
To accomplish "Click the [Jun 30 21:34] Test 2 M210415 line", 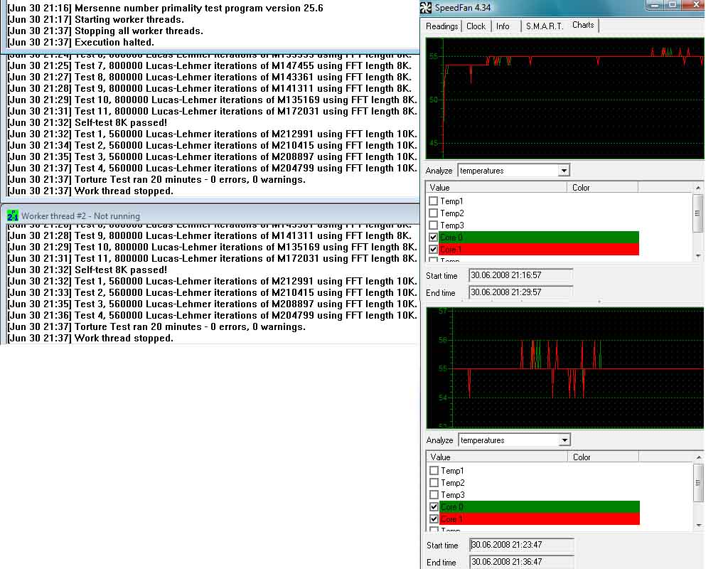I will click(212, 145).
